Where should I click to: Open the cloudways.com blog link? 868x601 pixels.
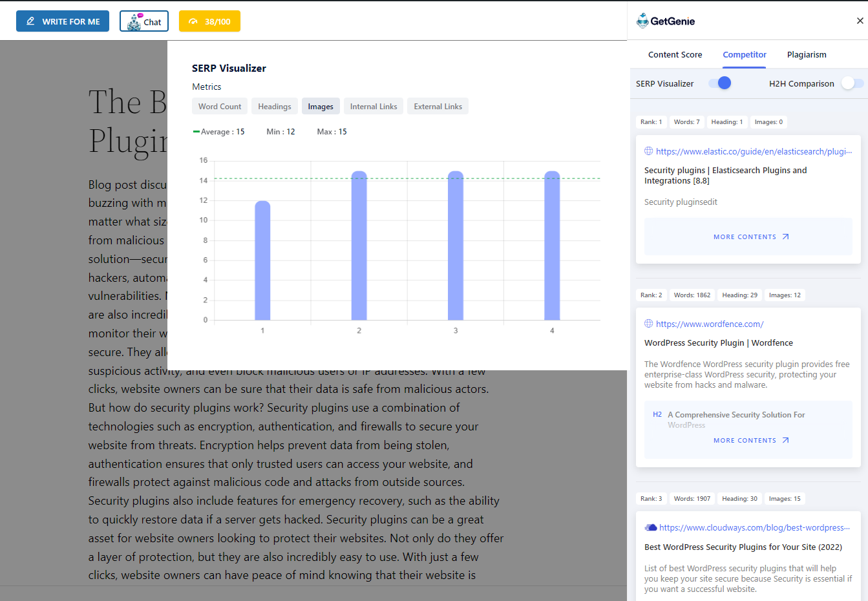(x=754, y=527)
